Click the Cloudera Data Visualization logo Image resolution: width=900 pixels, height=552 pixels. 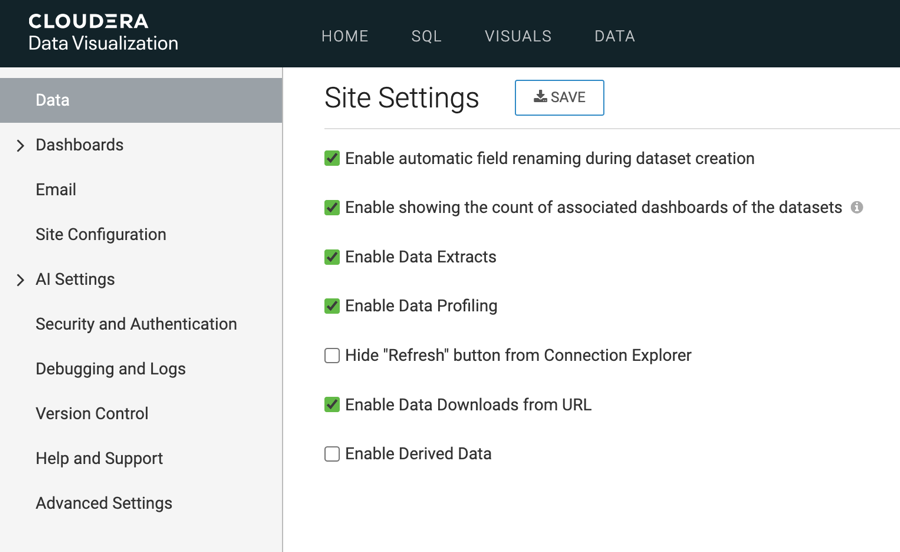(103, 33)
